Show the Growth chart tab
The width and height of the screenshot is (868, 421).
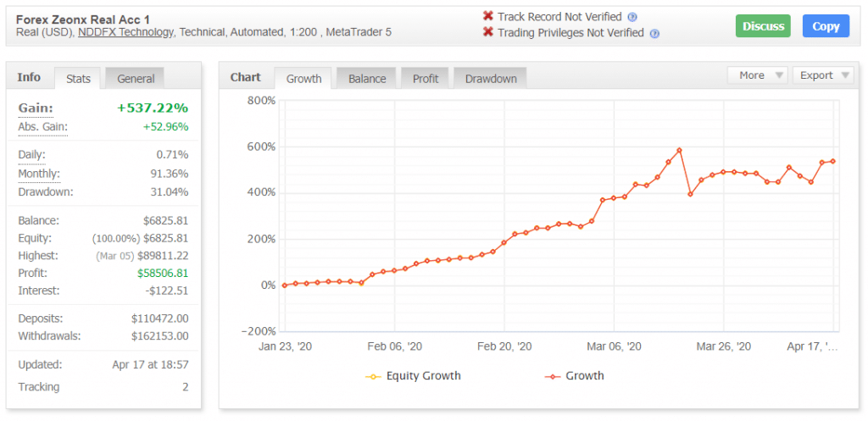303,79
